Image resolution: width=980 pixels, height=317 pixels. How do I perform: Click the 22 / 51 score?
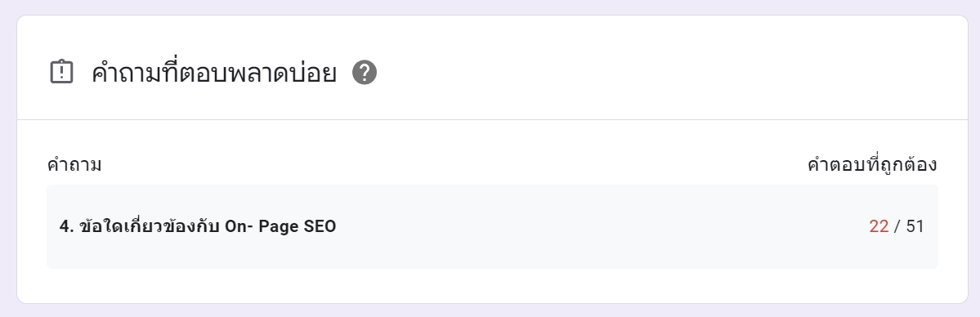[897, 226]
